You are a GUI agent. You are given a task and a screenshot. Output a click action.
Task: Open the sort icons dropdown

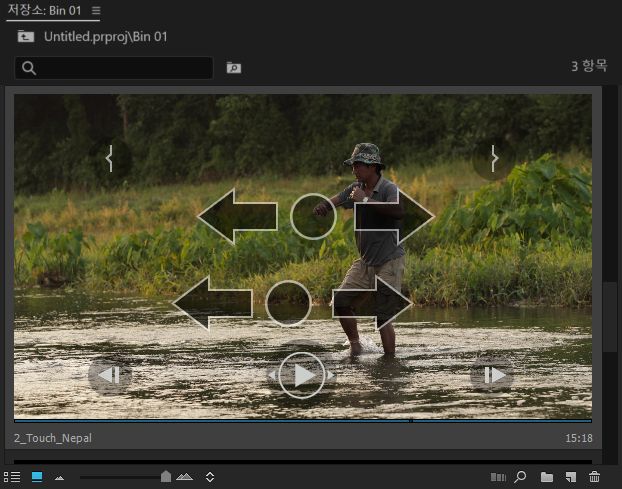click(x=210, y=477)
